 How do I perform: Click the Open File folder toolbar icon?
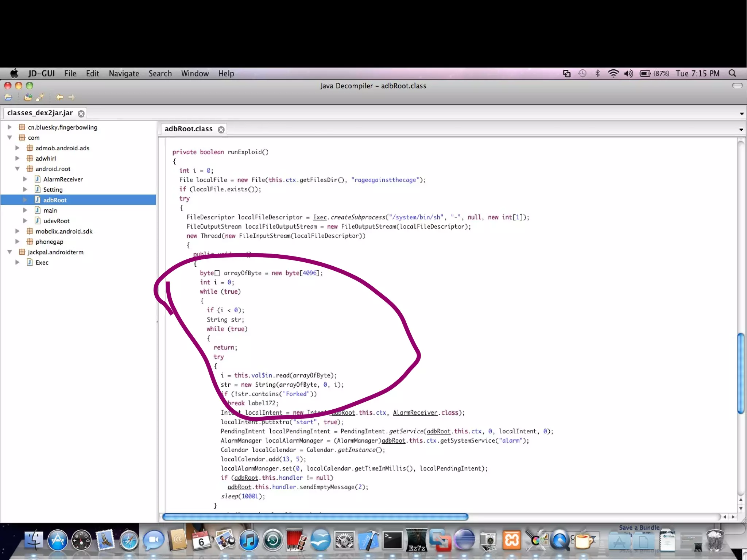coord(8,97)
